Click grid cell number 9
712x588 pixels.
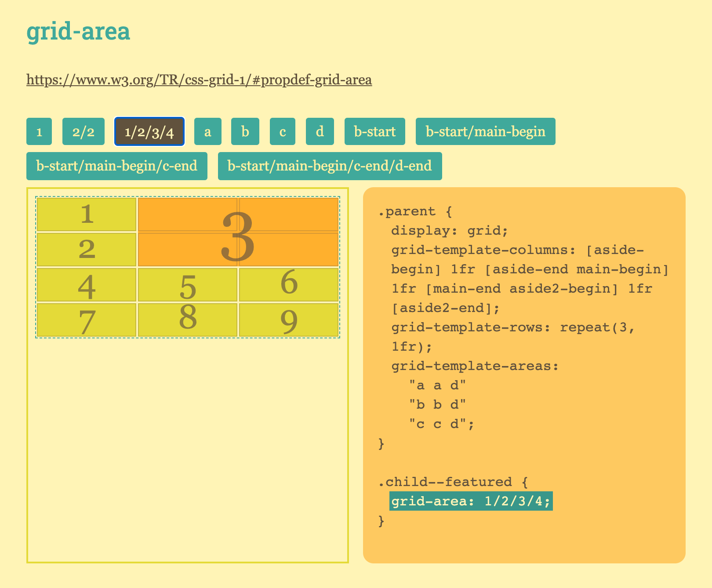[288, 320]
